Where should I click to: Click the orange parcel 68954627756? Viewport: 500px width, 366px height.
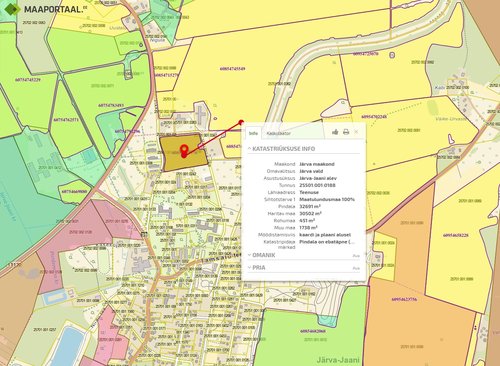[404, 299]
